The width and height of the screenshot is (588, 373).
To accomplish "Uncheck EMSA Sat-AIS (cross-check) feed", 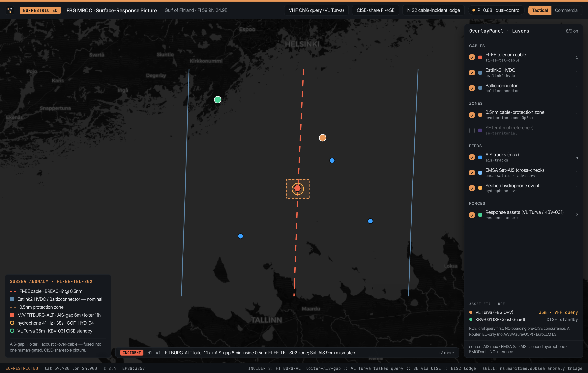I will [x=472, y=173].
